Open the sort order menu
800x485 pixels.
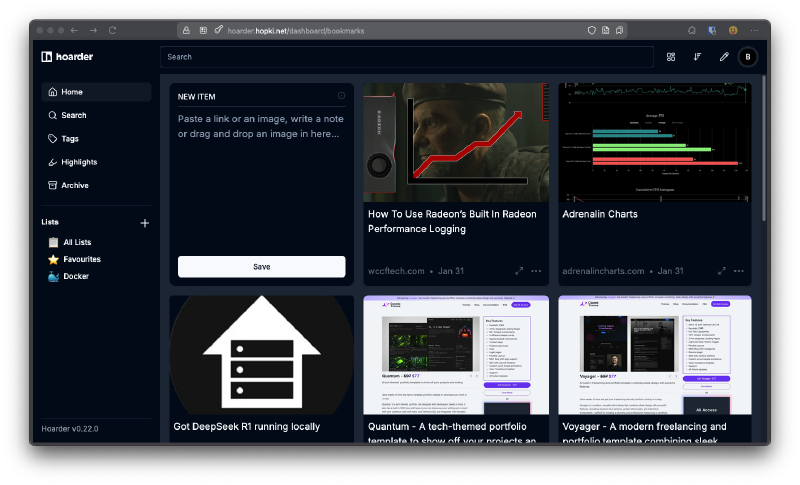pos(697,57)
